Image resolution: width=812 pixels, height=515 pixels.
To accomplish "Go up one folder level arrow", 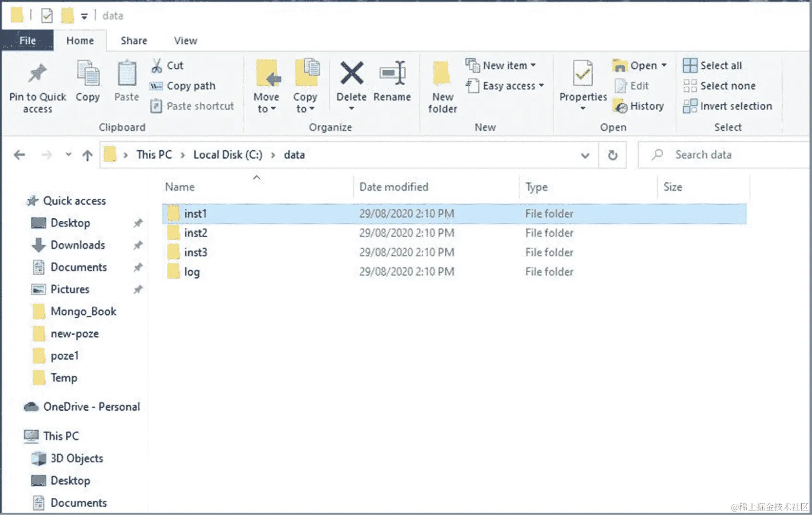I will [x=87, y=155].
